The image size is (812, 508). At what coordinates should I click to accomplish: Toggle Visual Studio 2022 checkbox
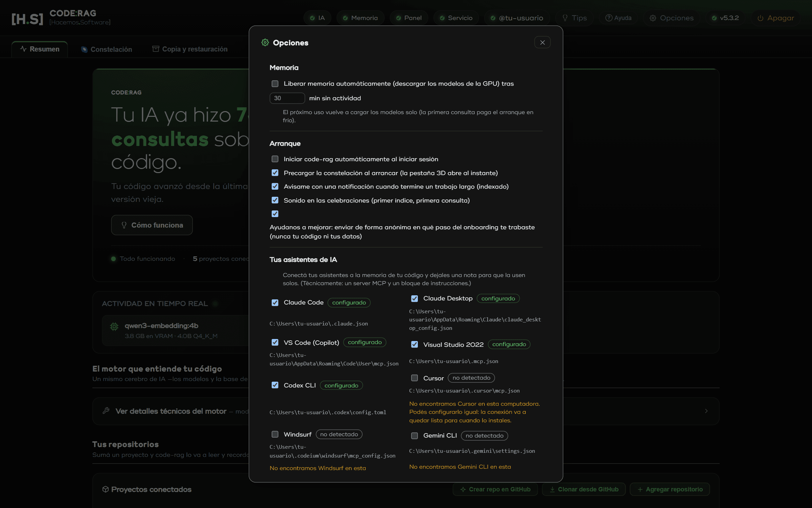414,344
